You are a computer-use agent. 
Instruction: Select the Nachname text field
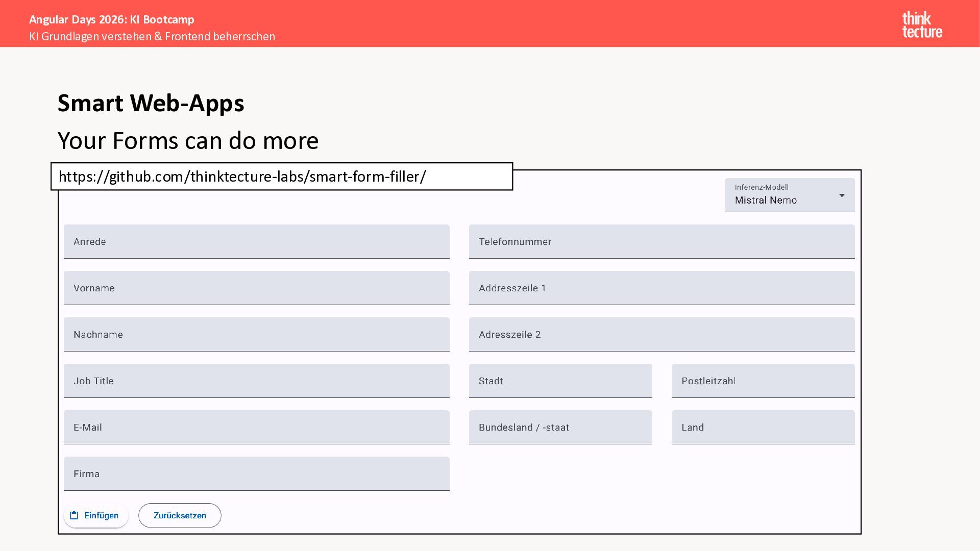tap(256, 334)
